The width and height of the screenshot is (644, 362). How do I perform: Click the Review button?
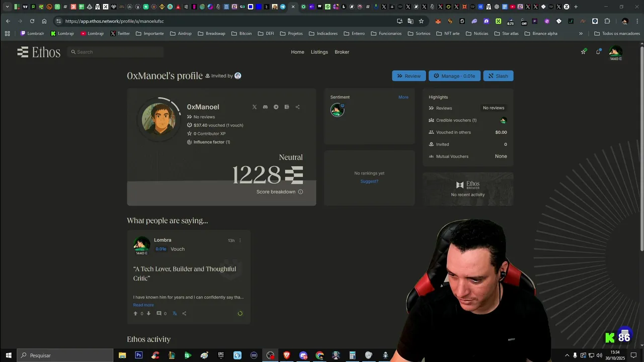point(409,76)
